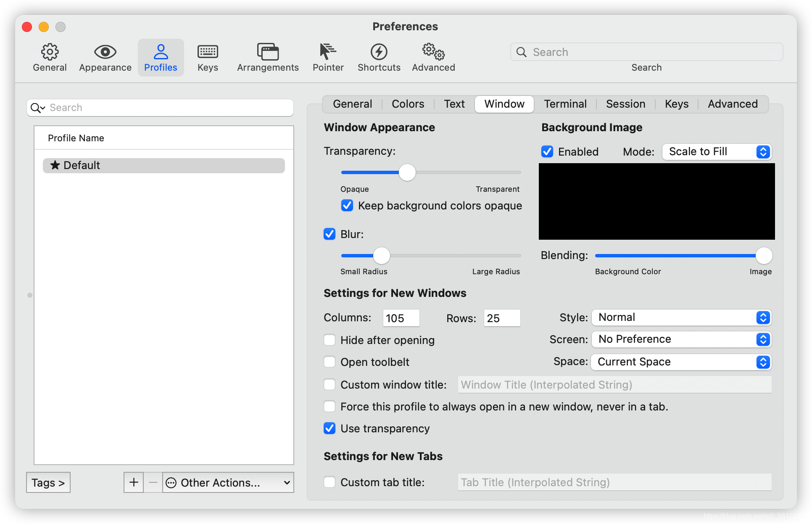The height and width of the screenshot is (524, 812).
Task: Open the Other Actions... menu button
Action: pyautogui.click(x=228, y=482)
